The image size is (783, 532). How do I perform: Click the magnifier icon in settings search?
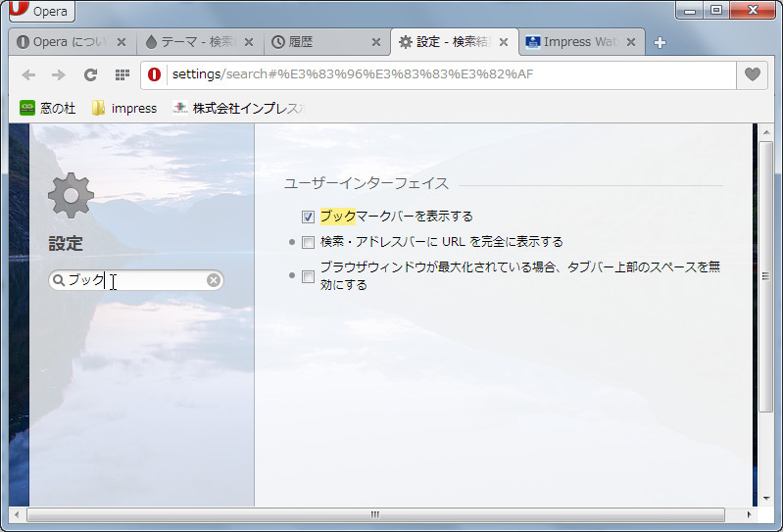tap(59, 280)
